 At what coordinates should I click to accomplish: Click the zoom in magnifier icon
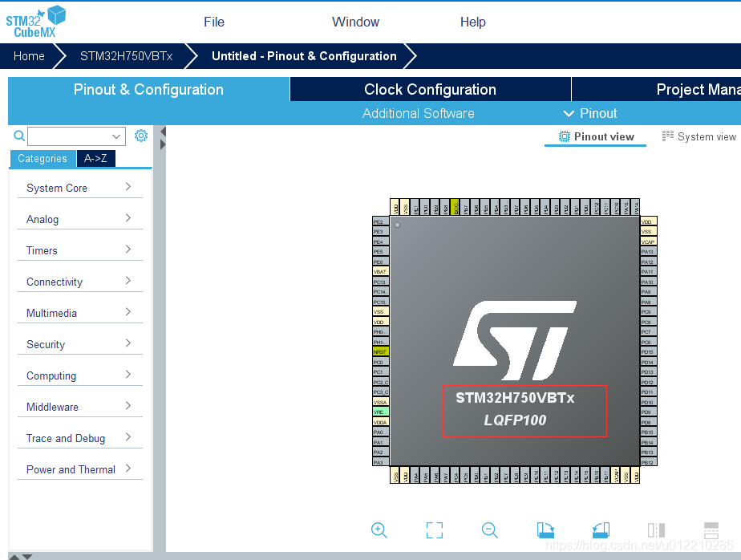pos(379,530)
